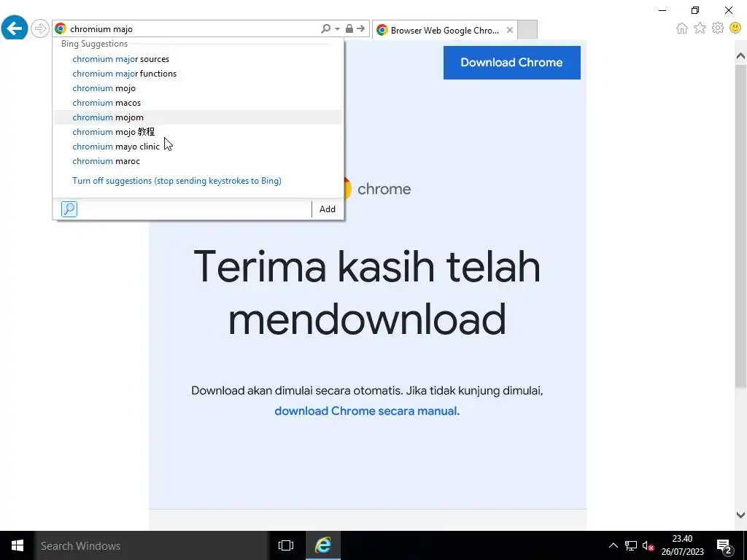Click the muted volume tray icon
The width and height of the screenshot is (747, 560).
click(648, 545)
